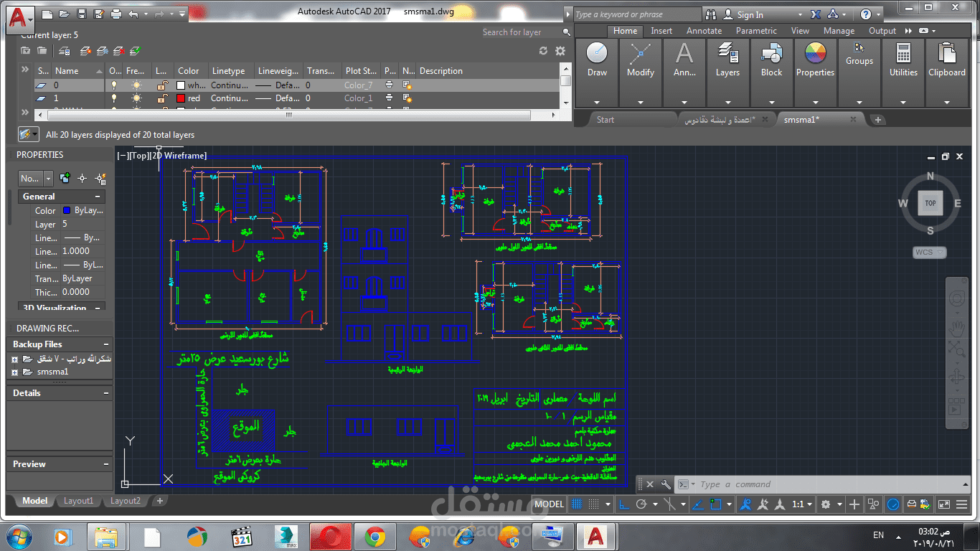
Task: Click the layer manager Refresh icon
Action: coord(543,51)
